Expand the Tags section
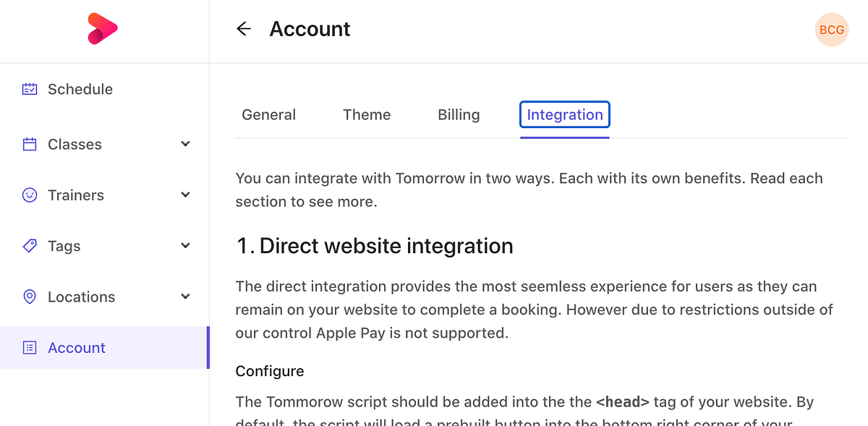 pos(186,246)
